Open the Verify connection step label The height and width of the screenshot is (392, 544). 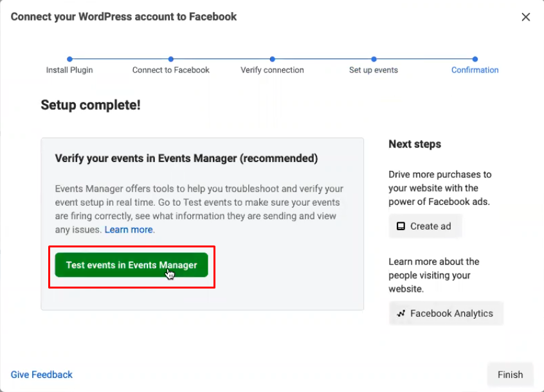(x=273, y=70)
